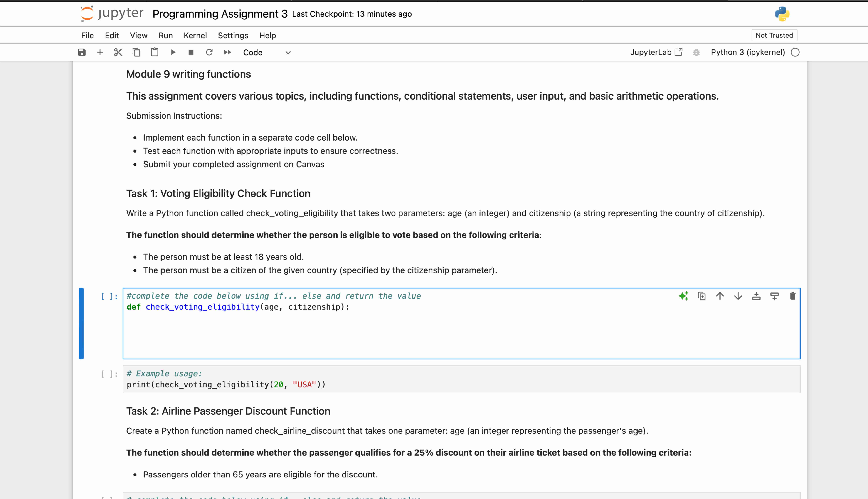
Task: Move the selected cell up
Action: (x=720, y=296)
